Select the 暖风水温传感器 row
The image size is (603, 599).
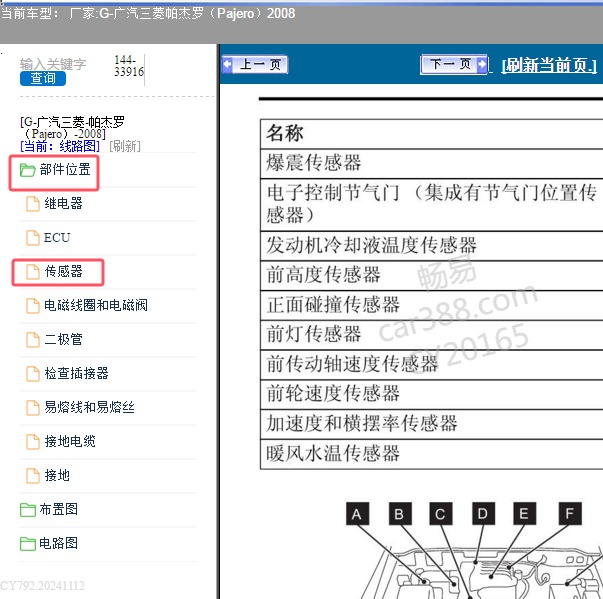point(431,454)
